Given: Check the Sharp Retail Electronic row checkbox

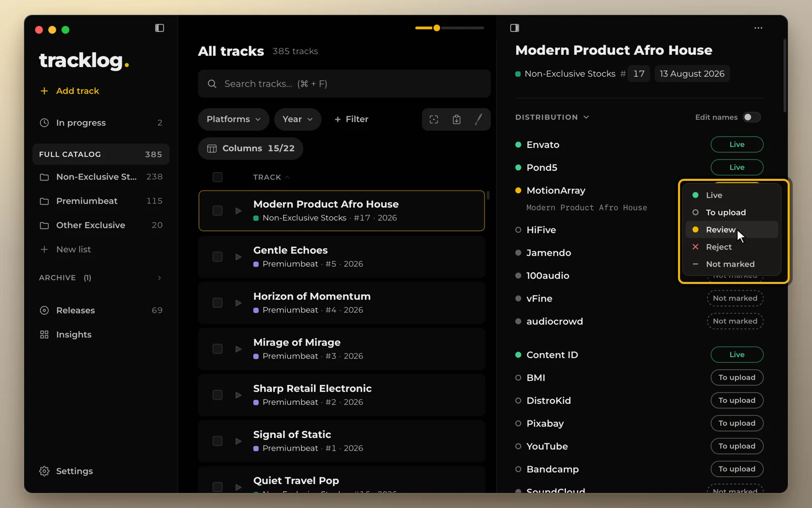Looking at the screenshot, I should tap(217, 395).
